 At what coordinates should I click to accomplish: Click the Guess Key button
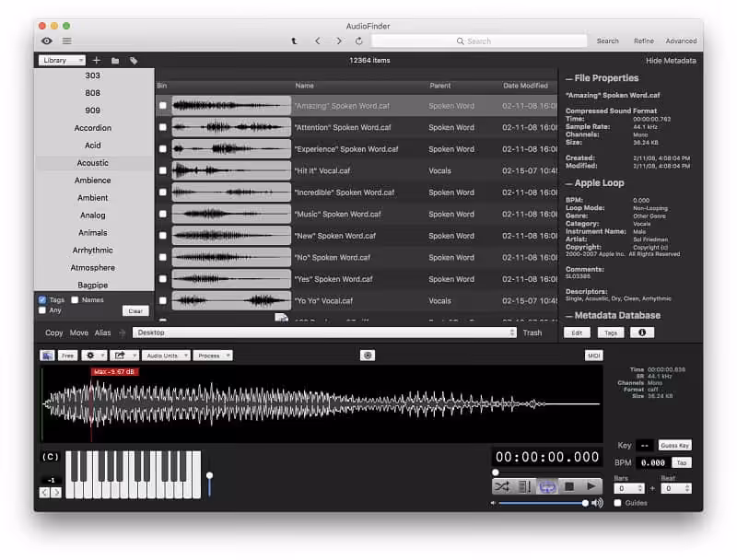point(674,445)
